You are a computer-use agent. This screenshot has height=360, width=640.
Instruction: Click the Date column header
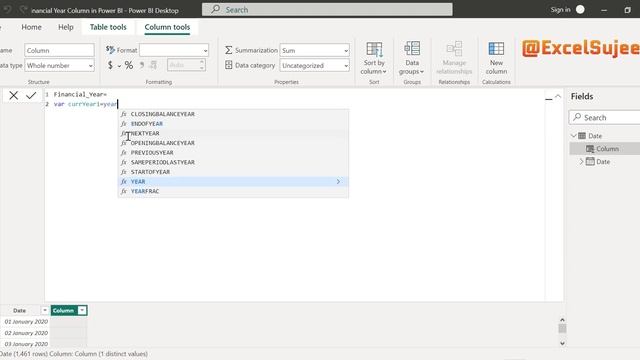19,311
